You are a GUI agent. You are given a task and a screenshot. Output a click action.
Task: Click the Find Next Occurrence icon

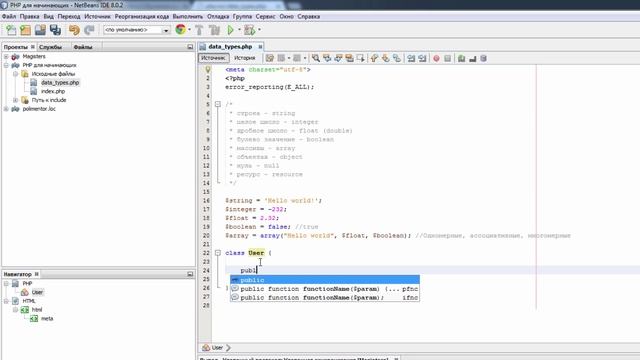pos(338,58)
